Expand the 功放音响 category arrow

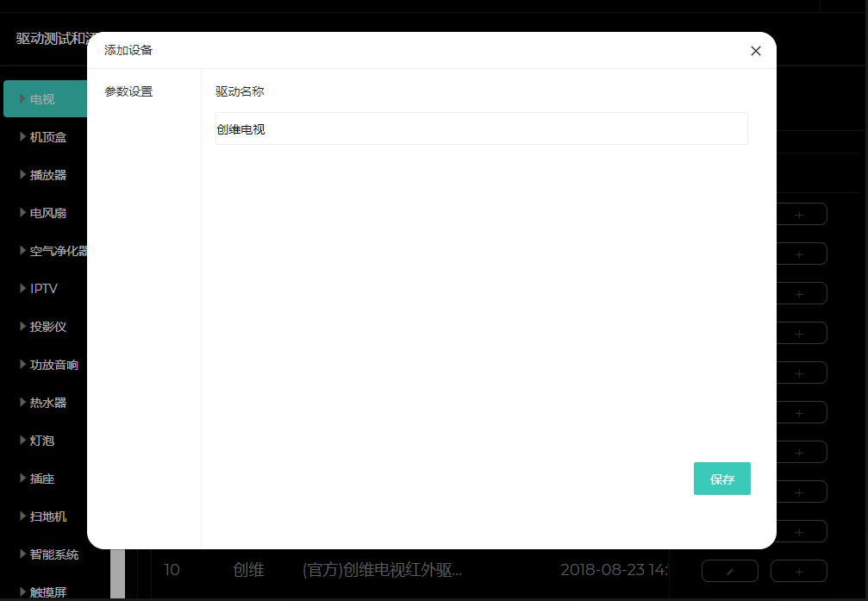pyautogui.click(x=22, y=365)
